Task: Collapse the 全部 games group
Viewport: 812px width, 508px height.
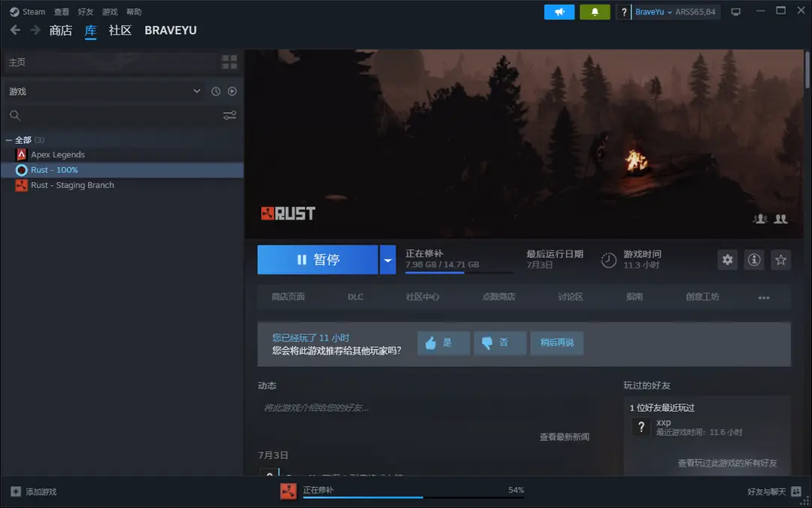Action: (x=9, y=140)
